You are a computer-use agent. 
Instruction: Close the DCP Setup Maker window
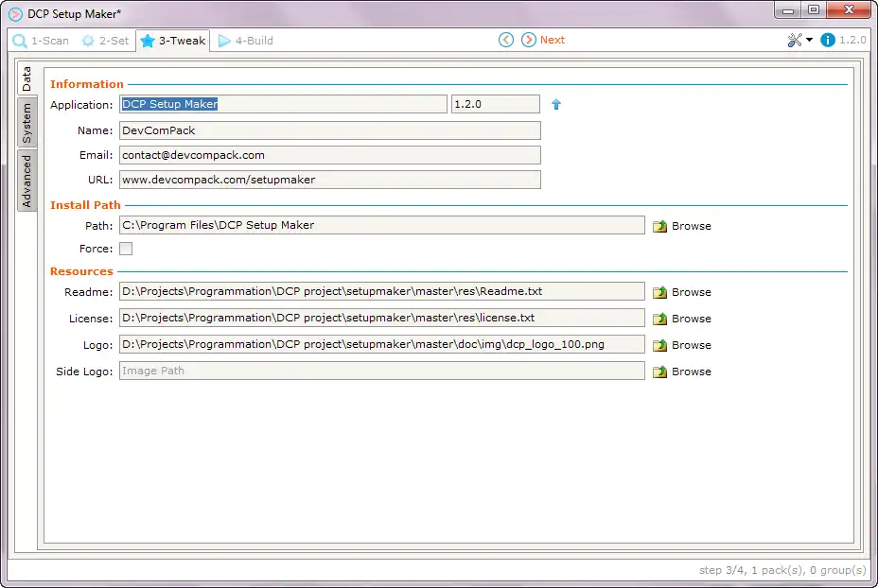(x=849, y=10)
